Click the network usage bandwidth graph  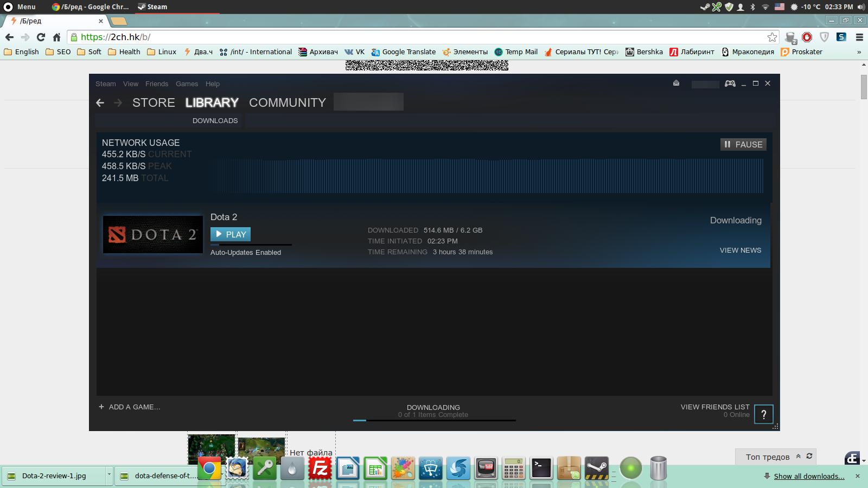[487, 176]
